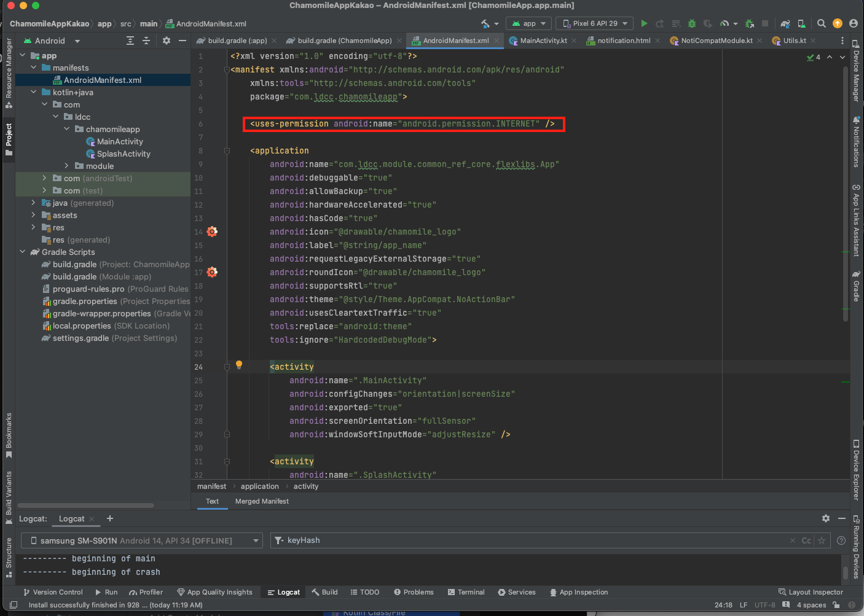Toggle read-only lock icon in status bar

tap(836, 605)
